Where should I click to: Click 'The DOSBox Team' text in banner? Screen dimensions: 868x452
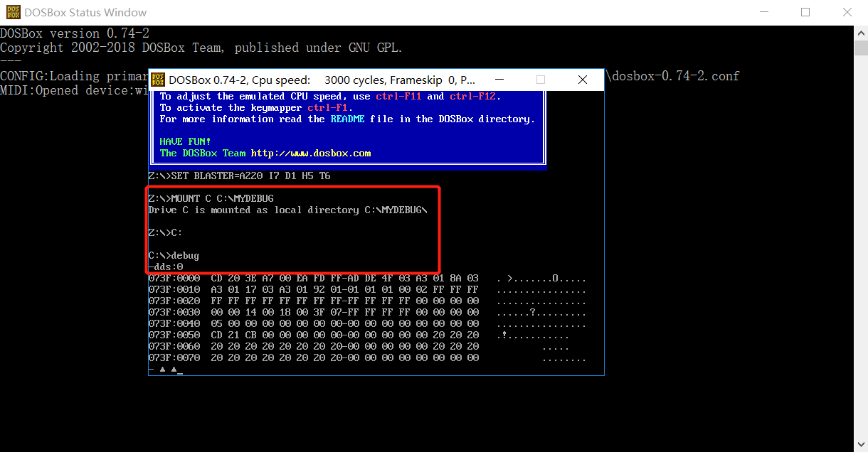202,153
